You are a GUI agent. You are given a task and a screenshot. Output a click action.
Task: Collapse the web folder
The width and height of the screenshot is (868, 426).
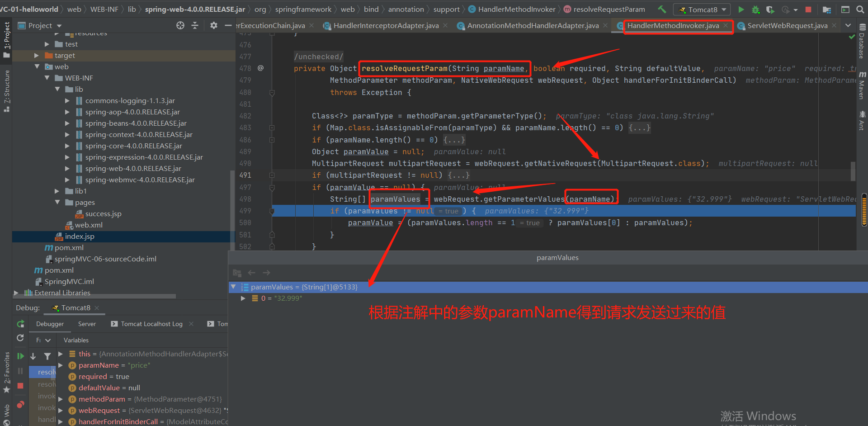coord(37,66)
